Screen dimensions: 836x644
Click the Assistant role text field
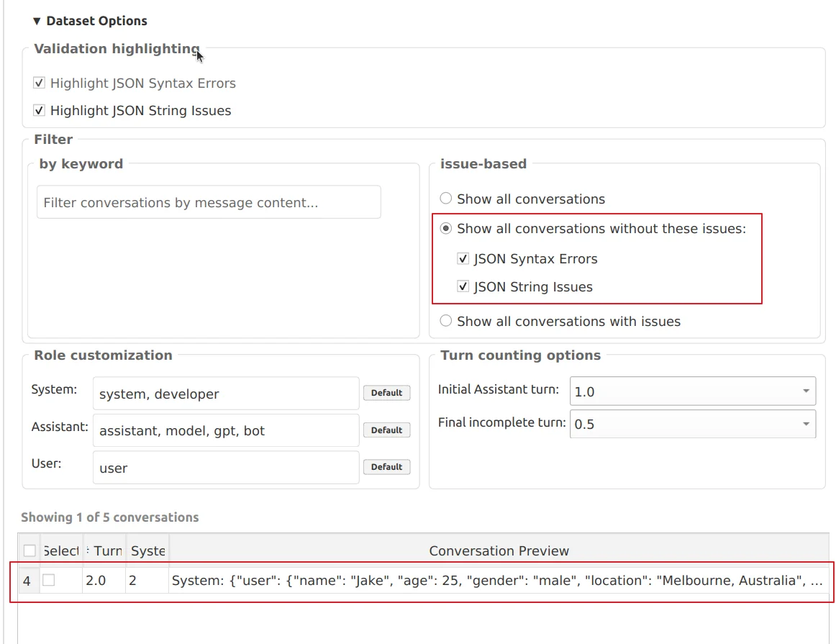(x=225, y=430)
